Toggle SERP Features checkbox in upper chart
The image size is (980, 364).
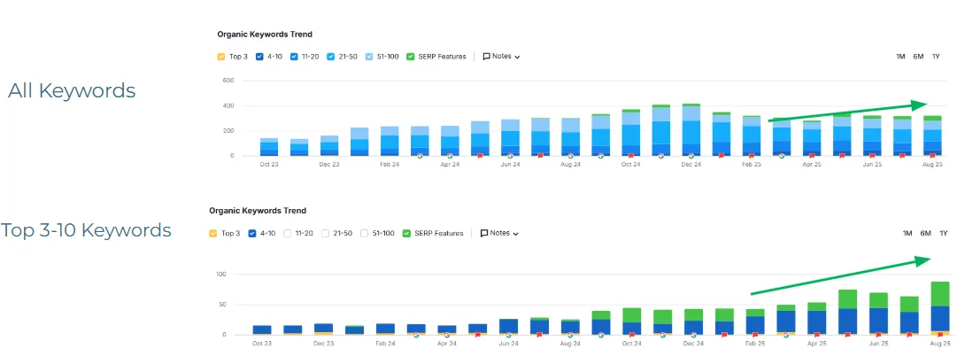click(411, 57)
